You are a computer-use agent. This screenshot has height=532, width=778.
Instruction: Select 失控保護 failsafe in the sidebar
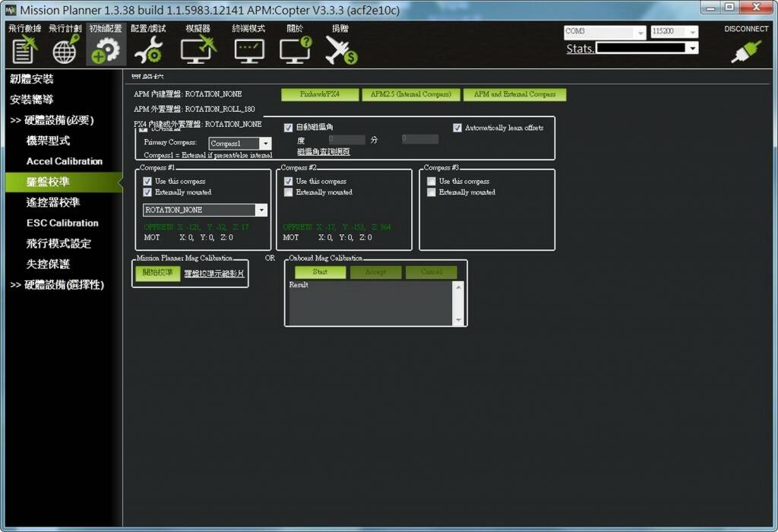pos(48,264)
